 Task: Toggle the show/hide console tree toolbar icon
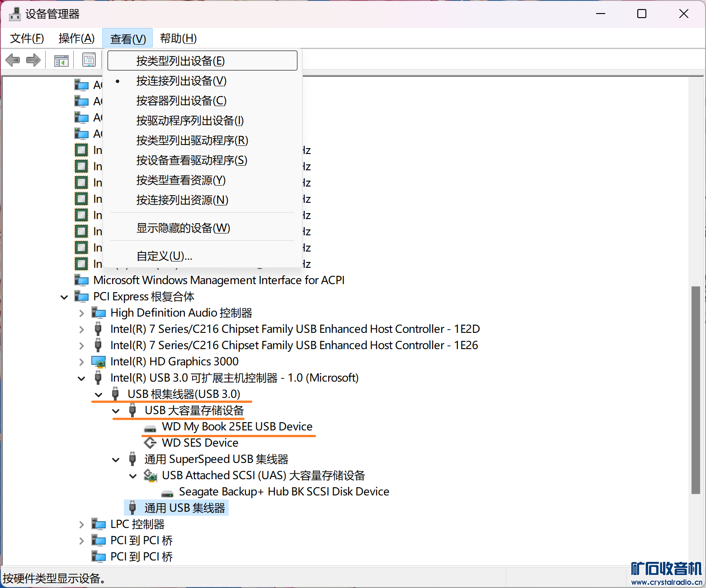coord(61,60)
